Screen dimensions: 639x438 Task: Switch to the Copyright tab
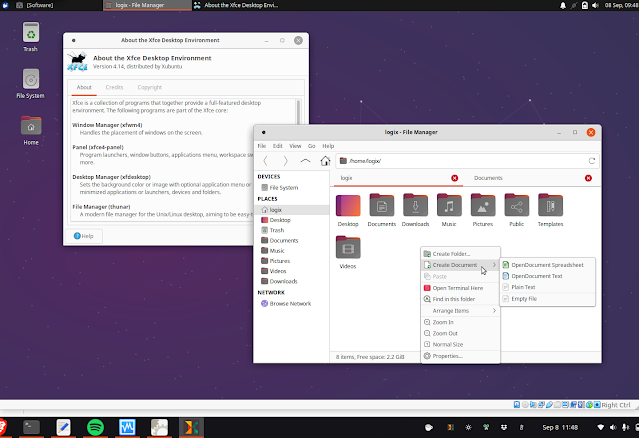coord(150,88)
